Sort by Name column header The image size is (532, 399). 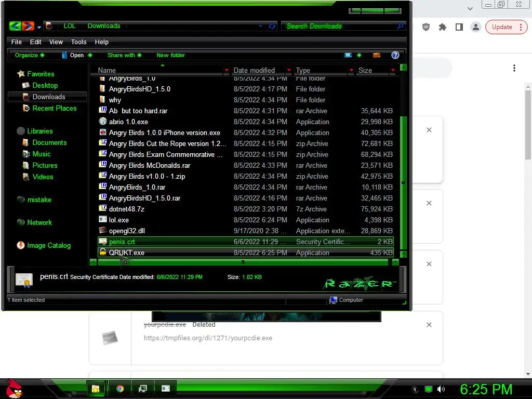107,70
